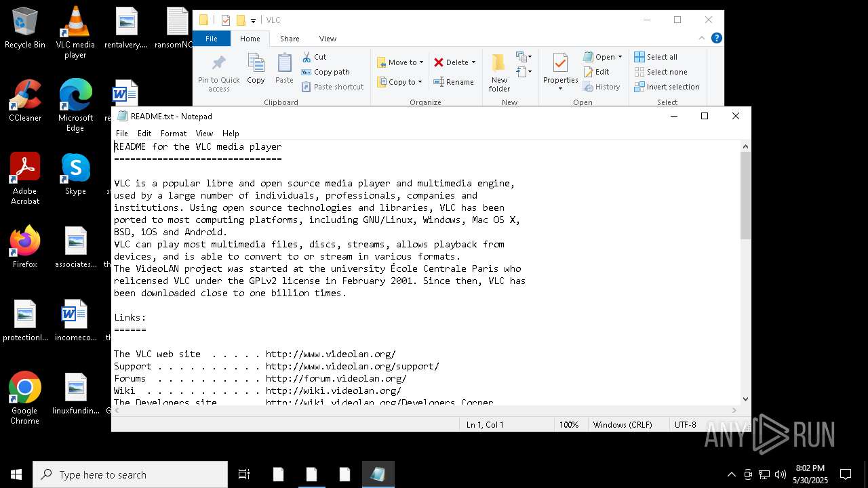Select the linuxfundin... file on desktop
Viewport: 868px width, 488px height.
point(75,394)
